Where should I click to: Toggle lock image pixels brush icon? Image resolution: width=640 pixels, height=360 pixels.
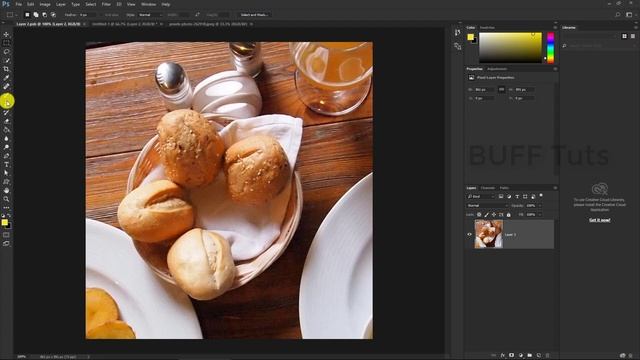coord(487,214)
